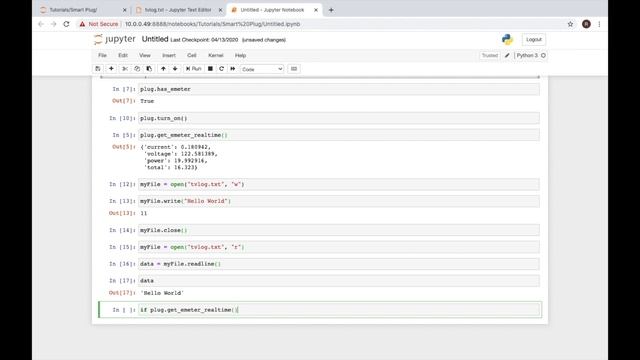Click the data = myFile.readline() cell

(x=338, y=264)
